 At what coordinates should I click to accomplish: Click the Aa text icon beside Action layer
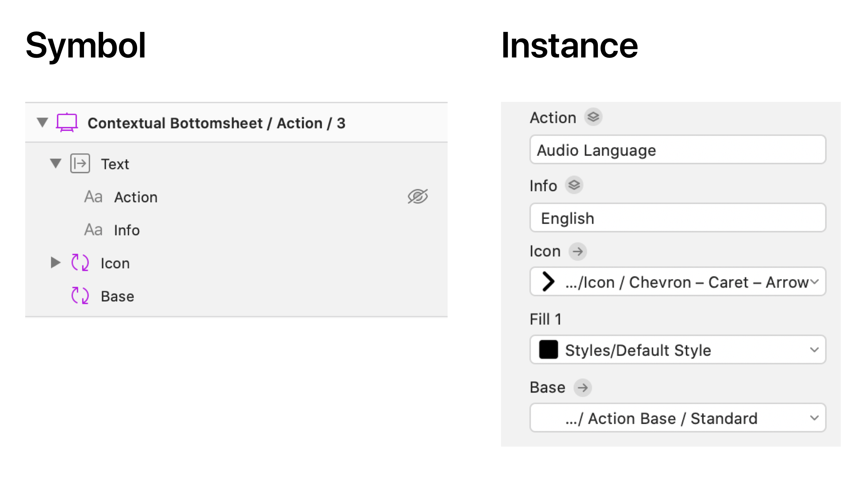click(93, 197)
